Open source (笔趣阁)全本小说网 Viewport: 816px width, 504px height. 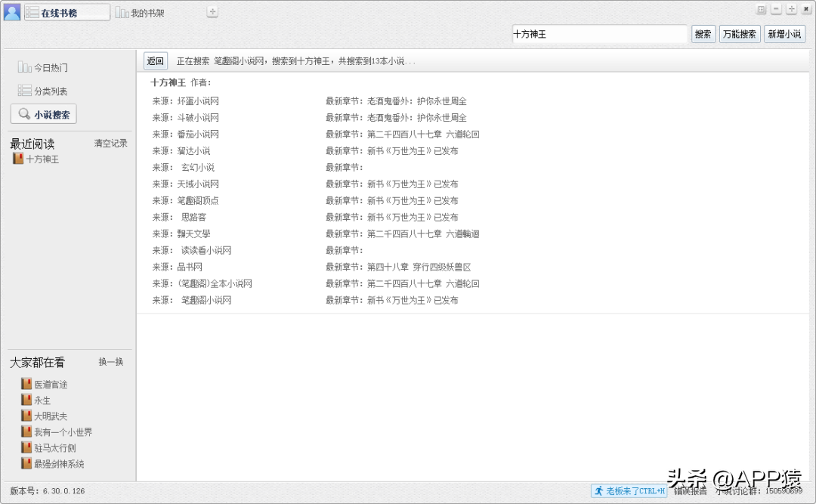215,284
